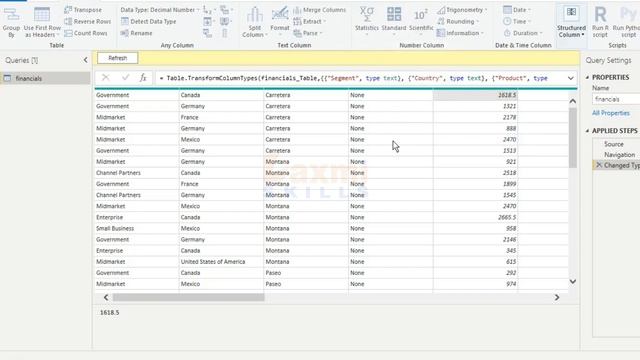The height and width of the screenshot is (360, 640).
Task: Click the United States of America cell
Action: click(x=221, y=262)
